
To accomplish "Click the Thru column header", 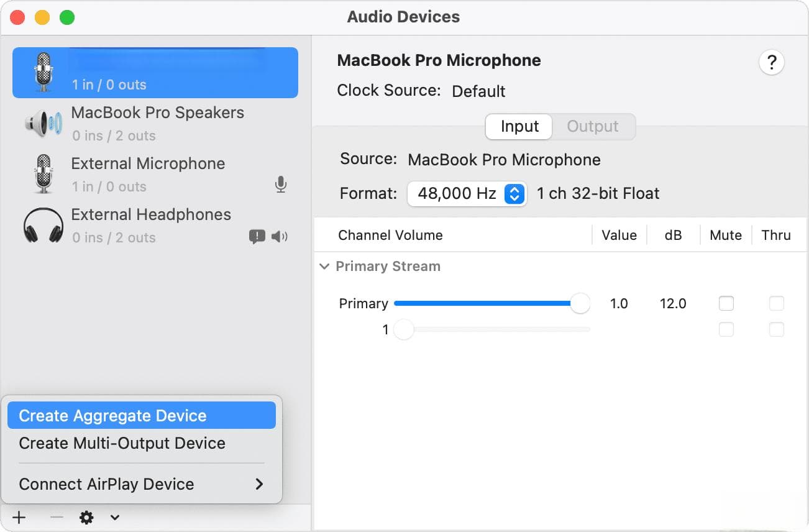I will pos(776,235).
